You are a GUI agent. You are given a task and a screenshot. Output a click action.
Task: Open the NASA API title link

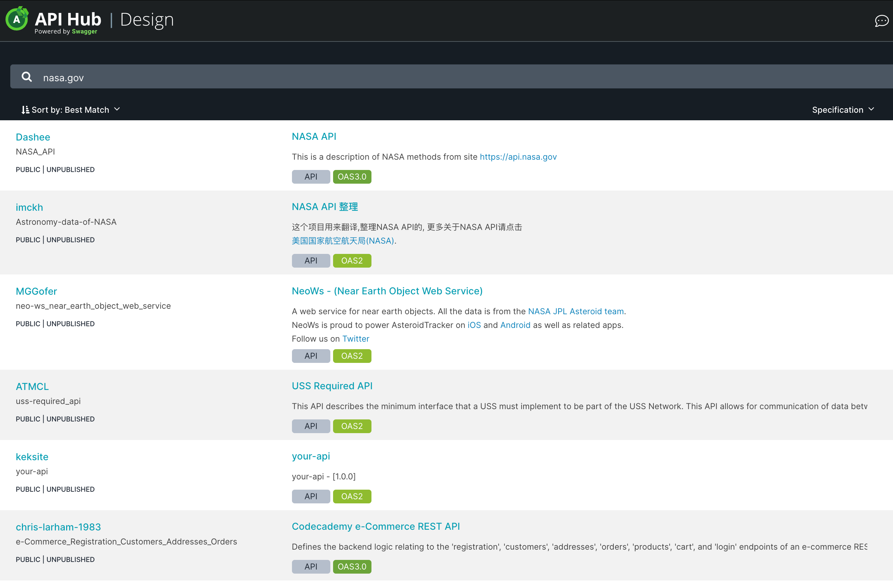click(314, 137)
